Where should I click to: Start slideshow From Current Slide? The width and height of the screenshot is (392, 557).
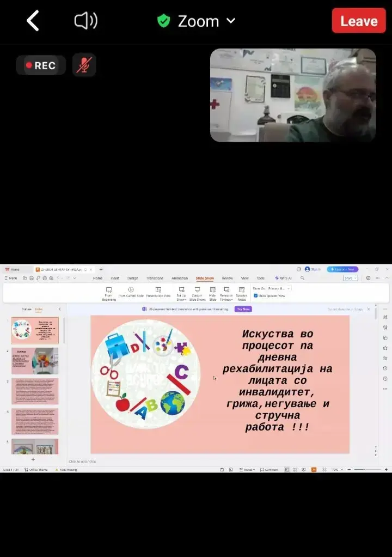click(131, 292)
